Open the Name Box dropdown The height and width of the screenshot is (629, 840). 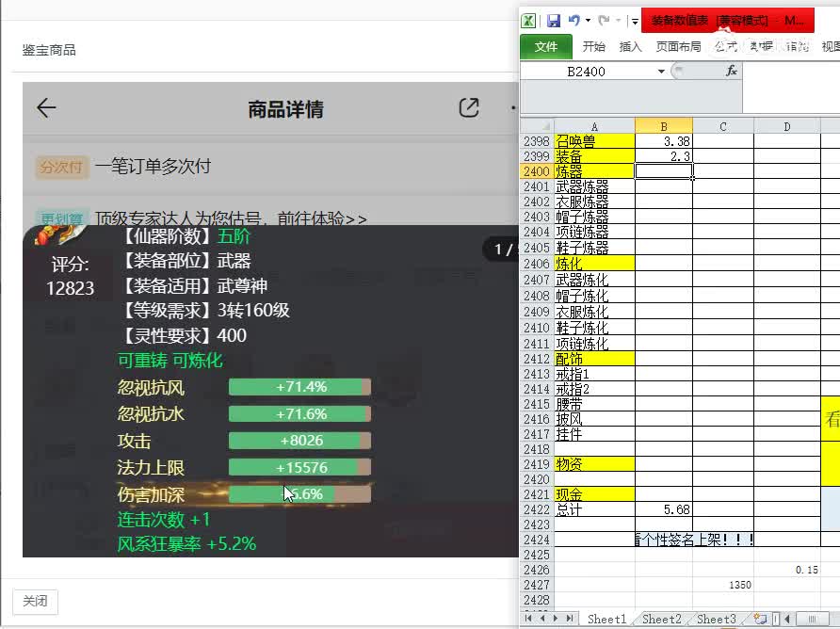point(662,71)
